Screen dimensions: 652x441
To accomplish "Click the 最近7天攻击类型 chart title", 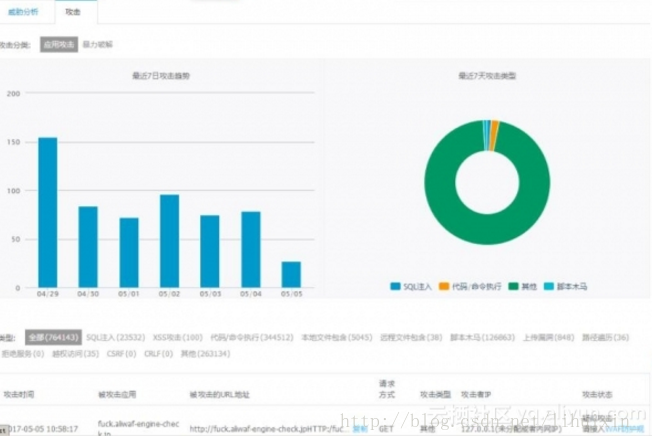I will [x=487, y=76].
